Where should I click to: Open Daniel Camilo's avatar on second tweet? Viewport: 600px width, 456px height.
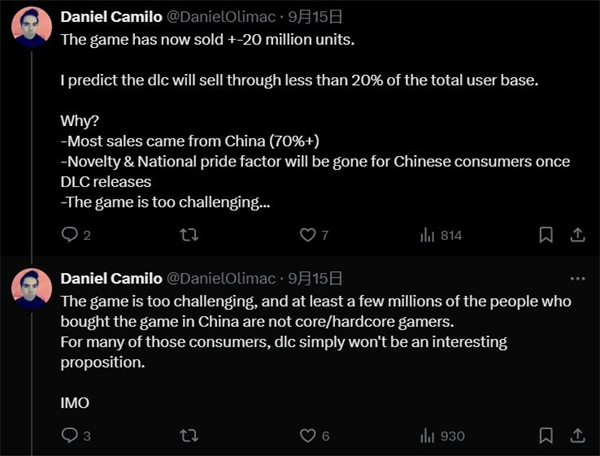point(31,289)
